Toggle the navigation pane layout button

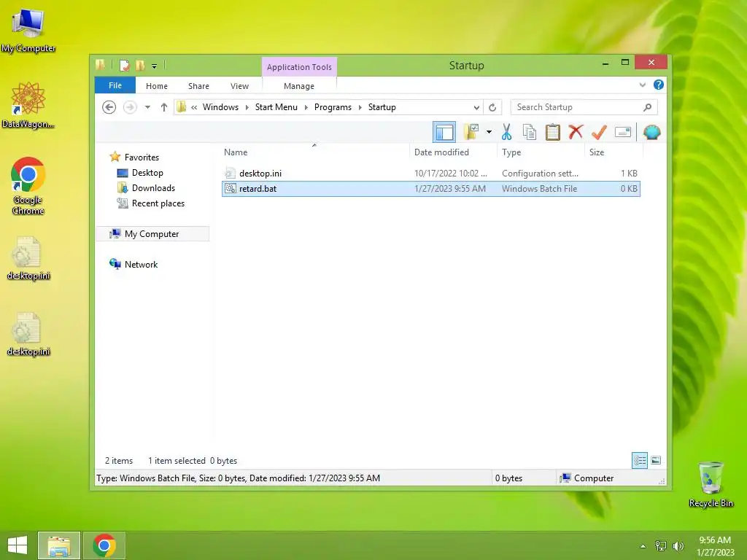[x=444, y=132]
